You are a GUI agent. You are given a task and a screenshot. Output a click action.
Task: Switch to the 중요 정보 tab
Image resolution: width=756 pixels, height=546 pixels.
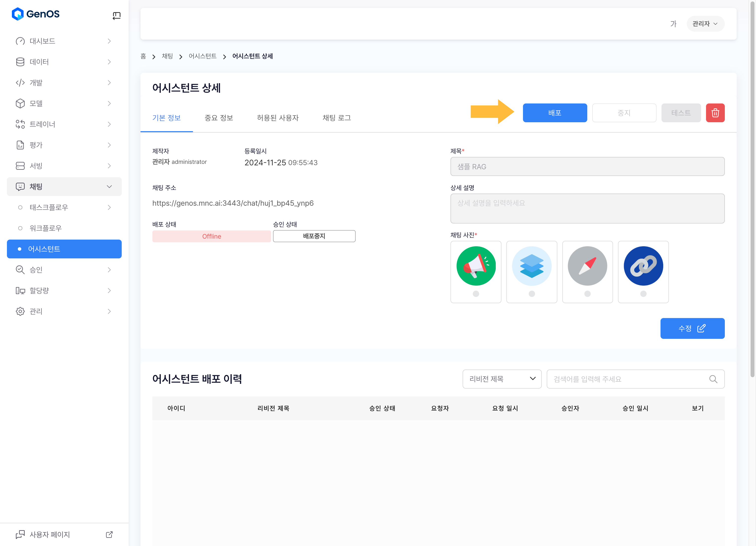coord(219,118)
